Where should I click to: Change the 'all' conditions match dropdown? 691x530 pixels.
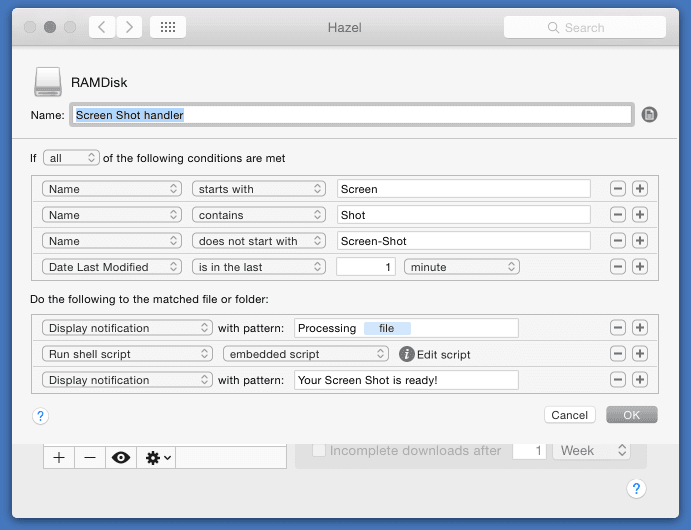pyautogui.click(x=71, y=158)
